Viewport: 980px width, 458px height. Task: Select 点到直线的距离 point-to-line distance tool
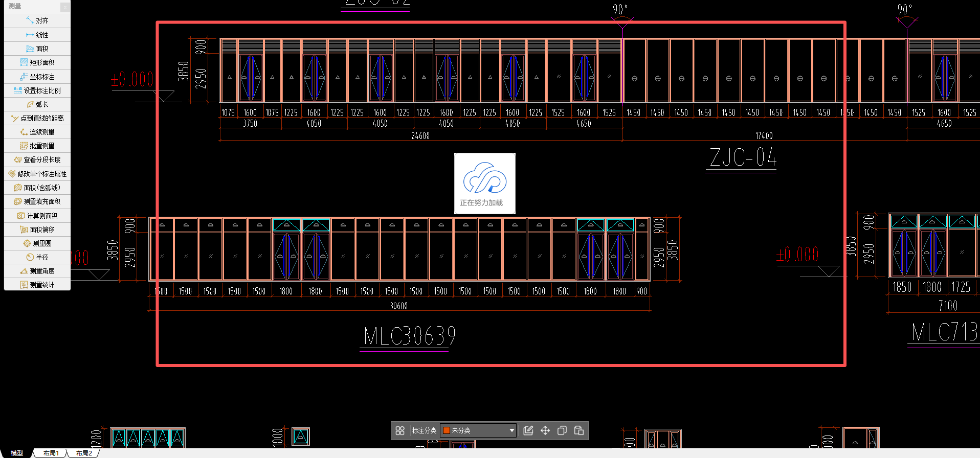[x=37, y=118]
